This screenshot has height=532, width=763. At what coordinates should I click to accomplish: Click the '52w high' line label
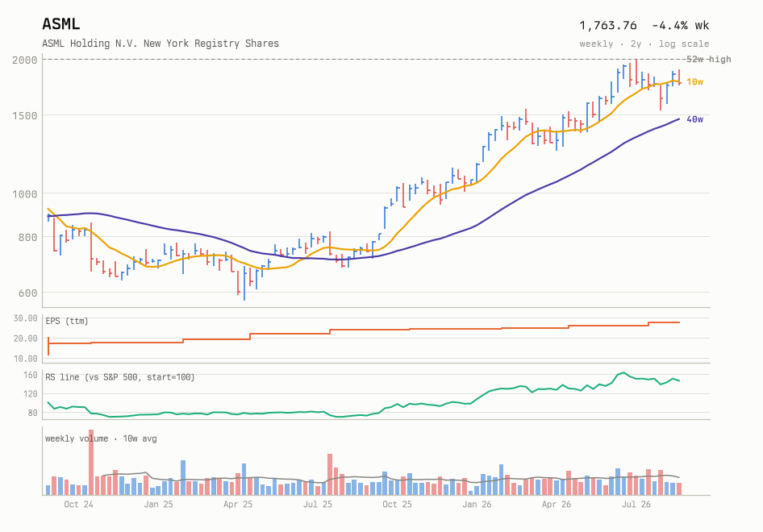[708, 60]
